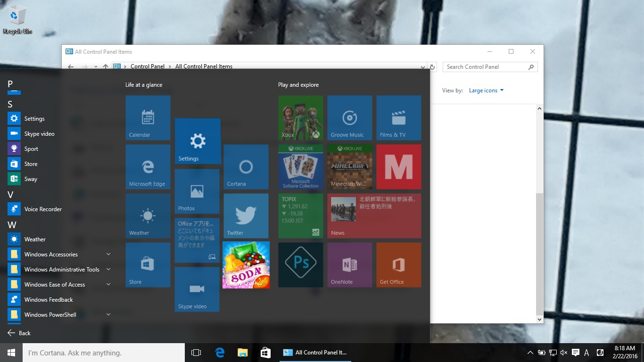Open the Calendar tile
The height and width of the screenshot is (362, 644).
(148, 118)
